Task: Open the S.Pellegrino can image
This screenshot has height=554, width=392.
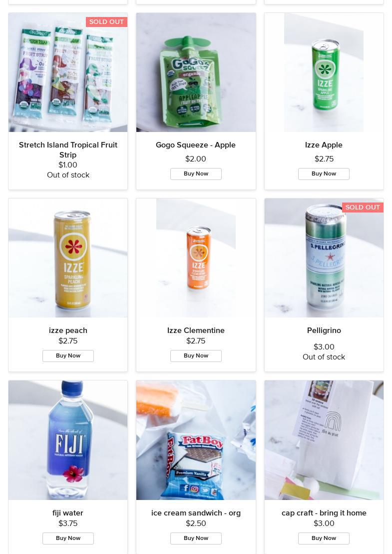Action: pyautogui.click(x=324, y=258)
